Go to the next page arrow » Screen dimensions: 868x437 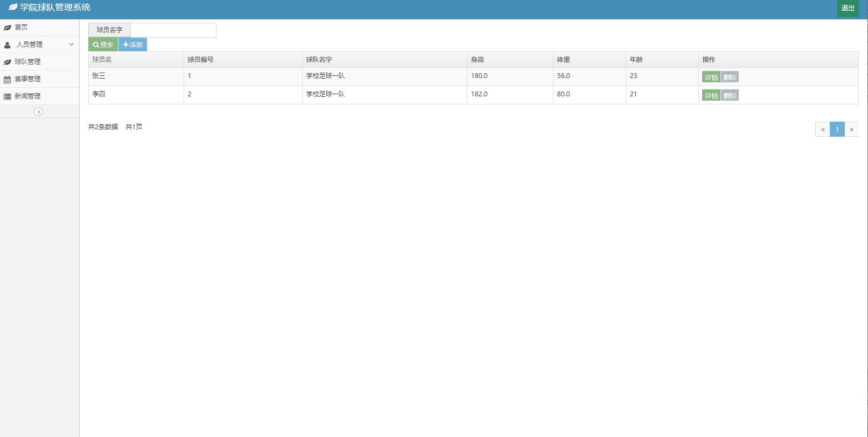click(851, 129)
